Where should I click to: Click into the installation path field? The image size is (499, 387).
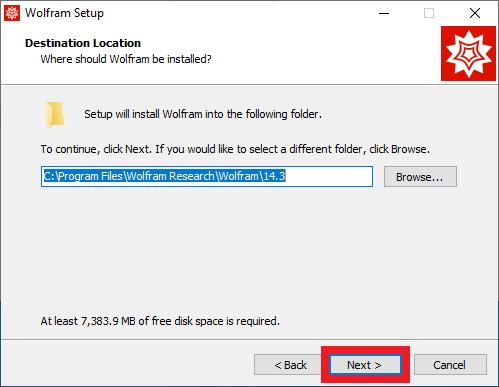pyautogui.click(x=207, y=176)
